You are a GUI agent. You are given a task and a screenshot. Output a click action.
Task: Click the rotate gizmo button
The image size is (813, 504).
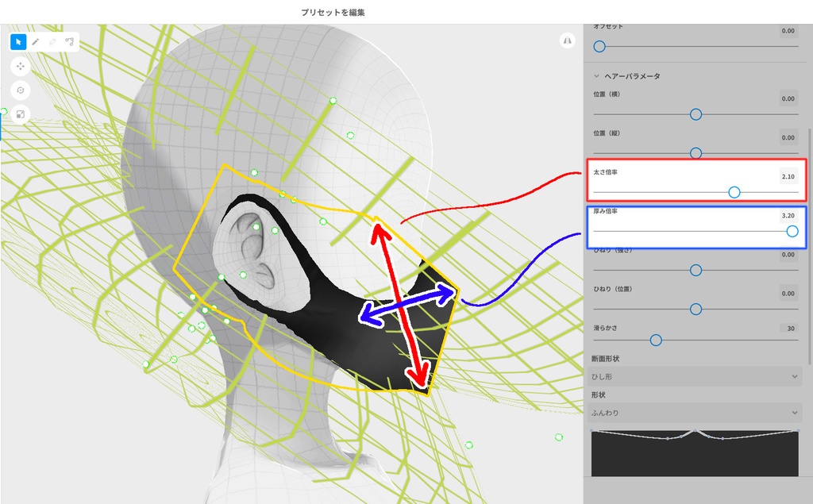(x=20, y=90)
